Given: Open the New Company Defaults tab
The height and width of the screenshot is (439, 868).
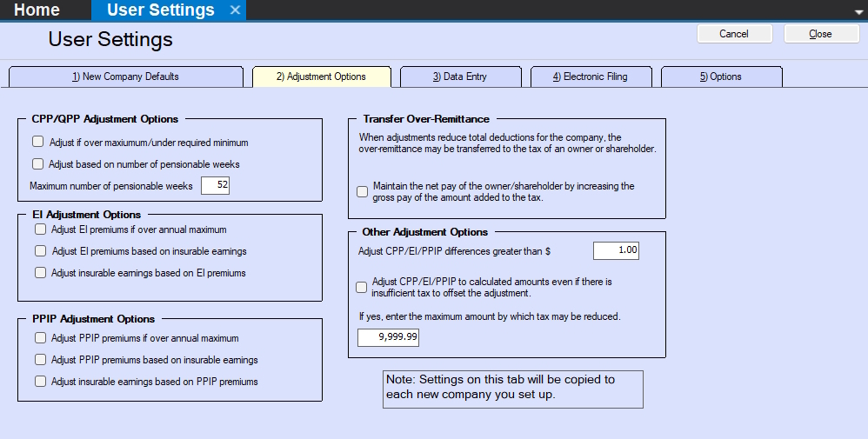Looking at the screenshot, I should pos(125,76).
